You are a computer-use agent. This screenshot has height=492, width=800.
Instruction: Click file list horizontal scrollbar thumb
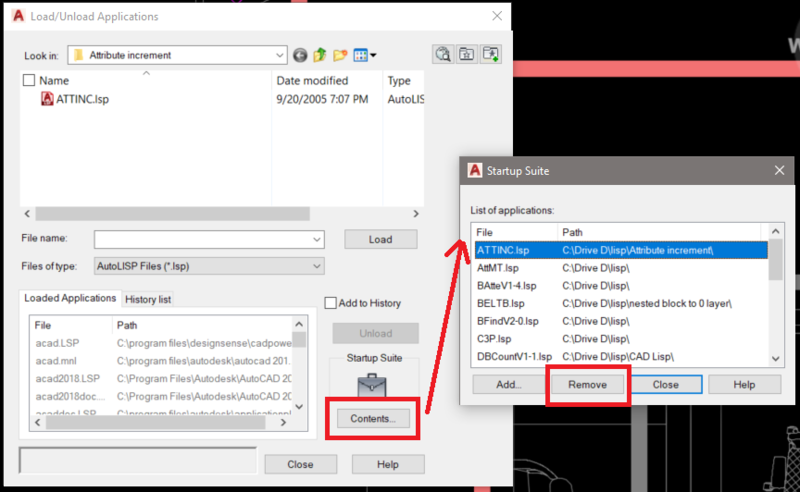click(172, 213)
